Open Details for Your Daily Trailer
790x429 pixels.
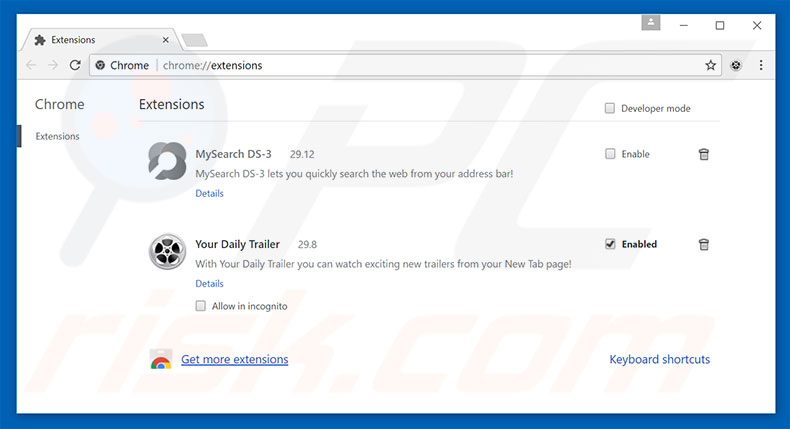[209, 283]
